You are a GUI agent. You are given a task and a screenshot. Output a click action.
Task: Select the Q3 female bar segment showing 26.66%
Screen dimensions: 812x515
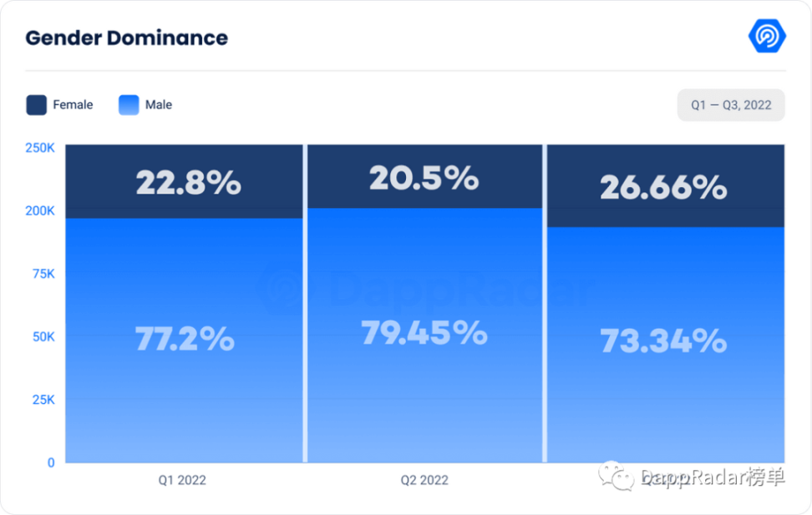tap(665, 186)
